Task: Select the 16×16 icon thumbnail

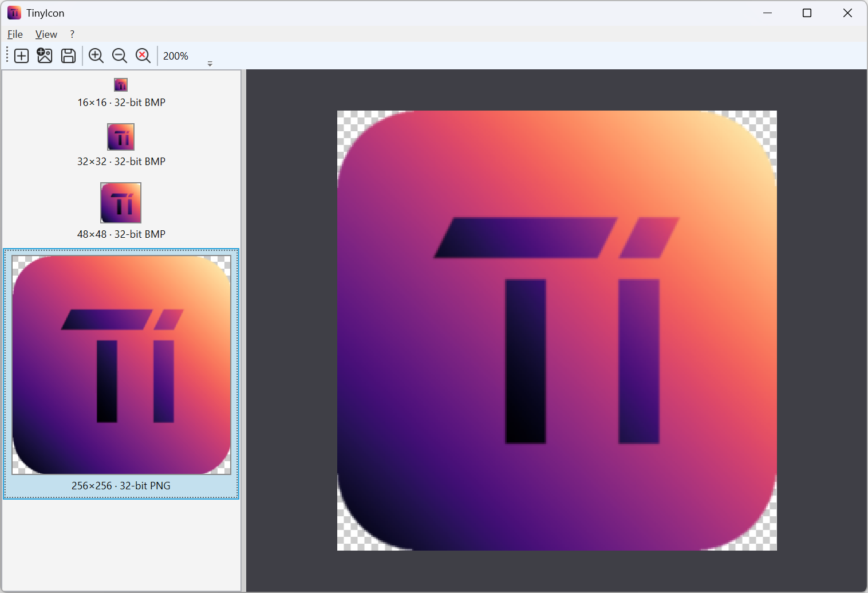Action: click(x=121, y=85)
